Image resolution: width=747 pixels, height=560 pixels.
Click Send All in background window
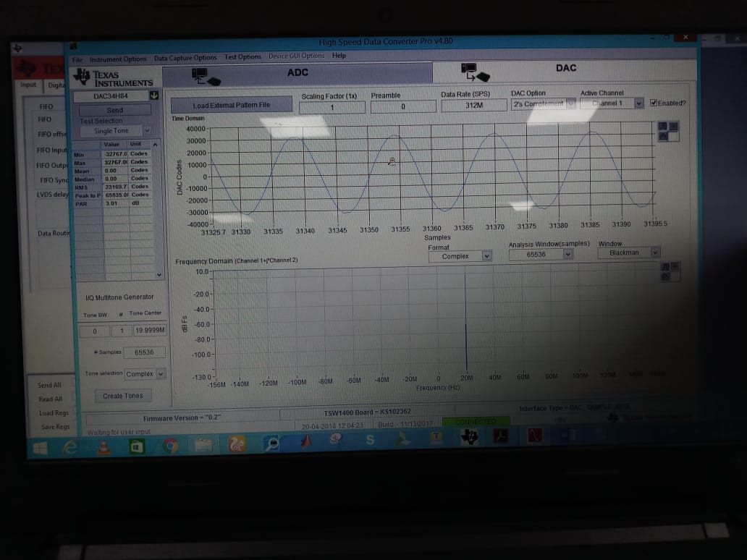point(49,385)
